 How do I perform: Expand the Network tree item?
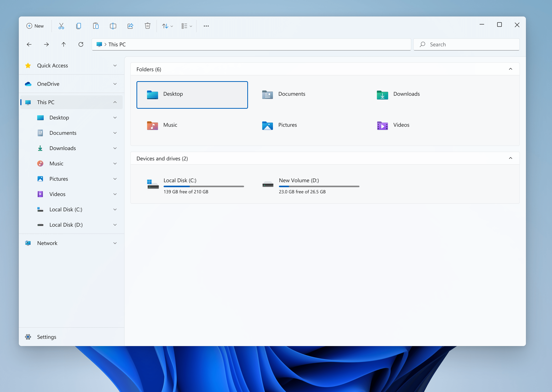115,243
